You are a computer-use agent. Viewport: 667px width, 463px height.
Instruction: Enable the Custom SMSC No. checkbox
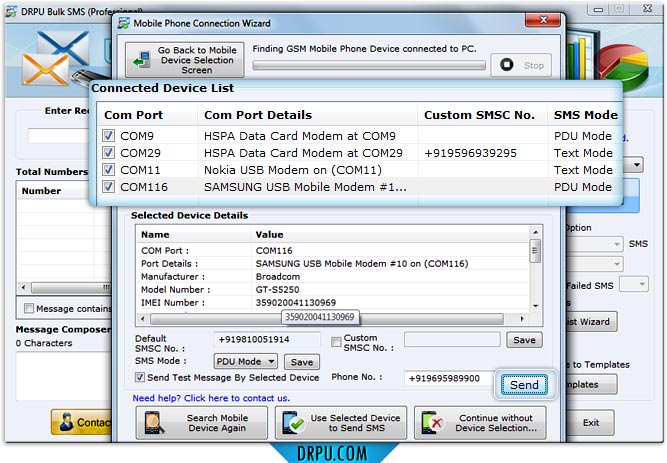[x=336, y=341]
